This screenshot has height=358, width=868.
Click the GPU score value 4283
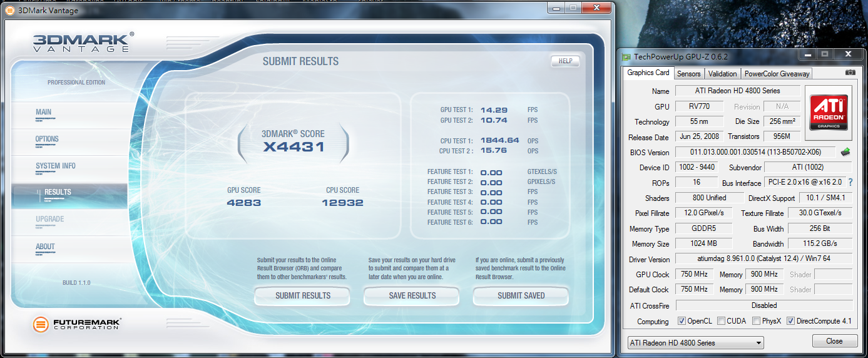pos(244,202)
